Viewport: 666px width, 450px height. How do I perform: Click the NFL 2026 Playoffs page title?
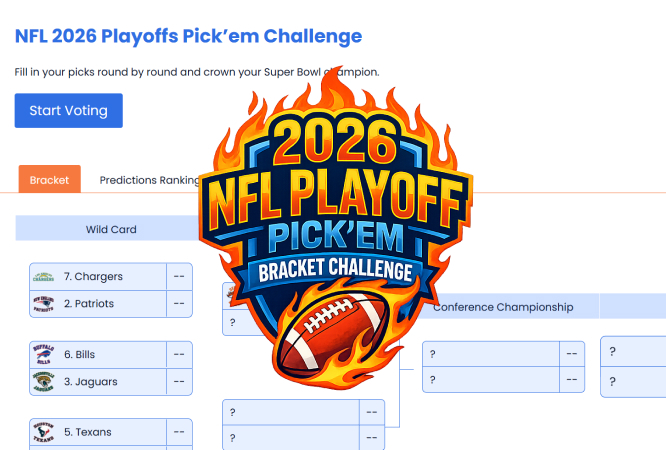[x=188, y=37]
